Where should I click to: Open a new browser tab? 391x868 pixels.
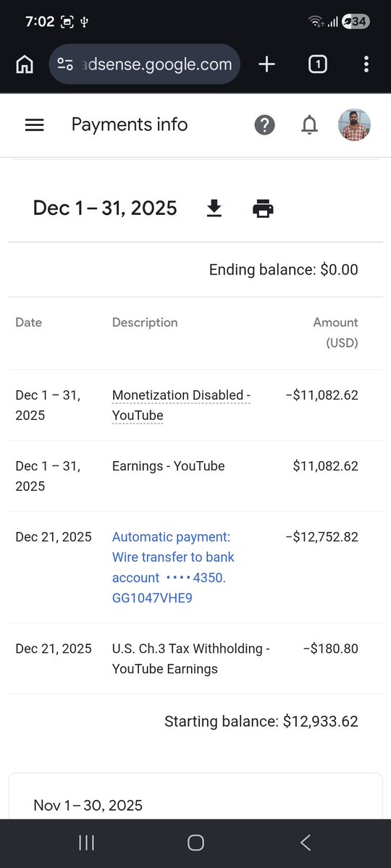(x=266, y=64)
